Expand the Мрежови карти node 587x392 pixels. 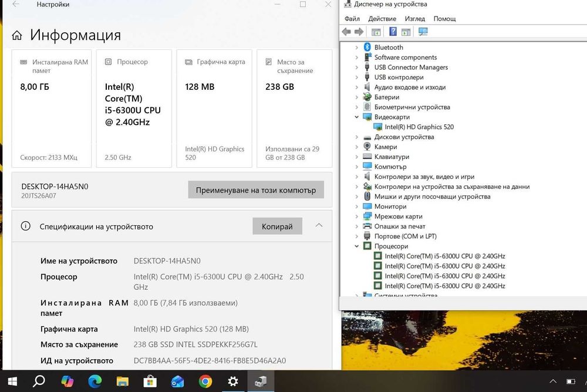click(357, 217)
